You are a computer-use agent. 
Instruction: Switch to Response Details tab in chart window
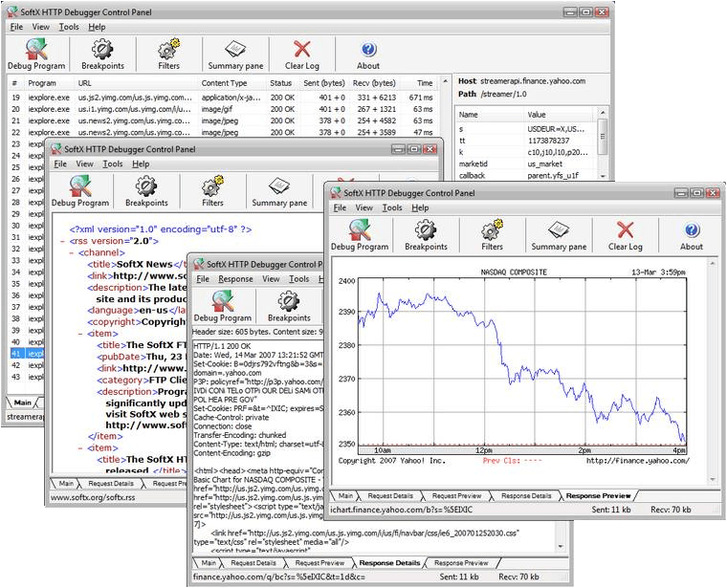[526, 496]
